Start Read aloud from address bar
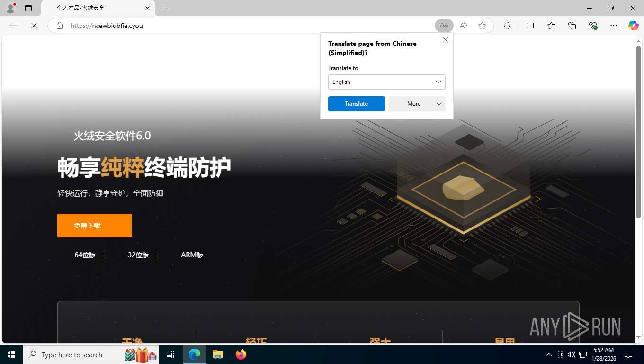Screen dimensions: 644x364 [x=463, y=26]
